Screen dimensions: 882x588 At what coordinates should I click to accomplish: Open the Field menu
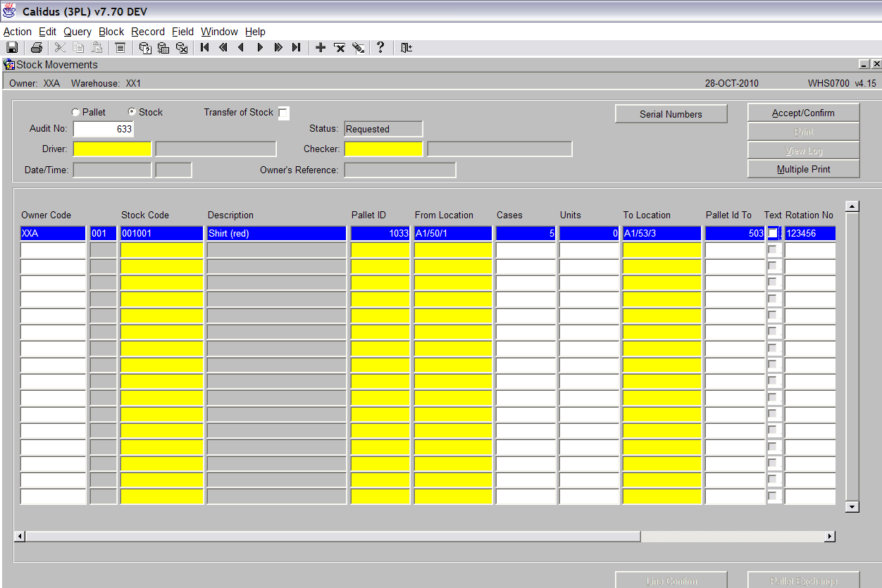pyautogui.click(x=182, y=32)
